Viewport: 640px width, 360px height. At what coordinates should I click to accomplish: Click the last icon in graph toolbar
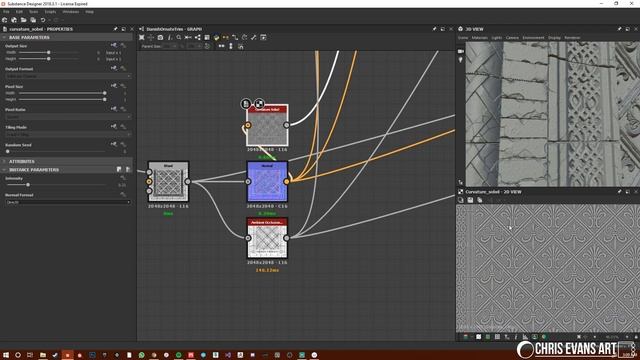click(263, 37)
